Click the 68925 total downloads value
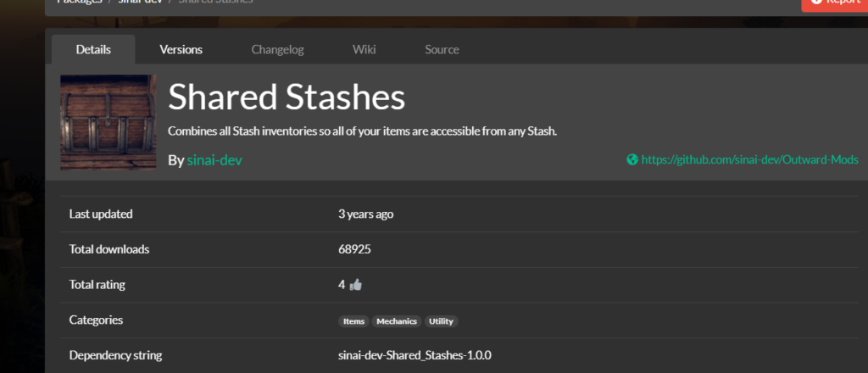The image size is (868, 373). coord(354,249)
